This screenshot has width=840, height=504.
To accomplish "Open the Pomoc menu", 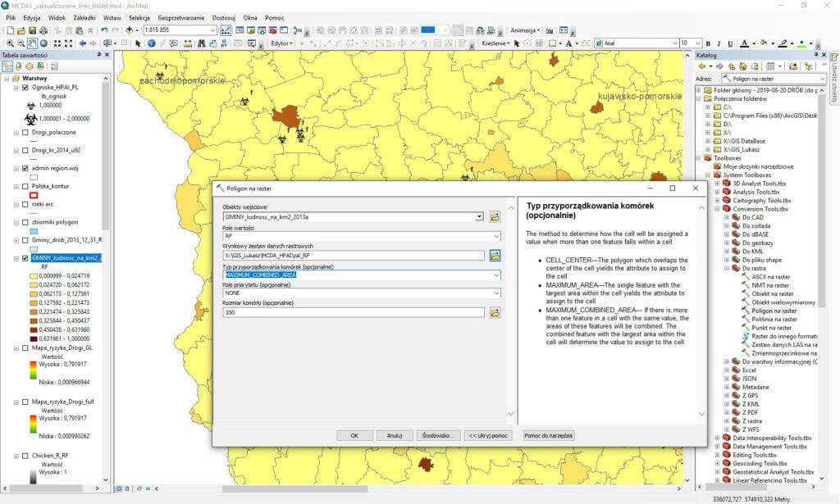I will coord(274,18).
